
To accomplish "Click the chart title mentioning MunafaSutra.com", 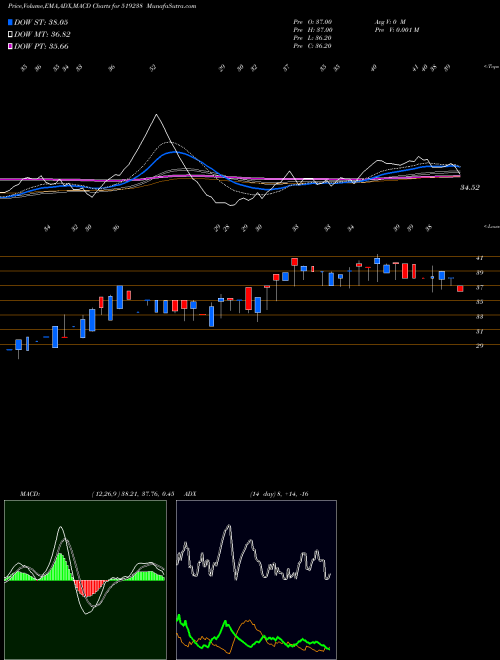I will (102, 6).
